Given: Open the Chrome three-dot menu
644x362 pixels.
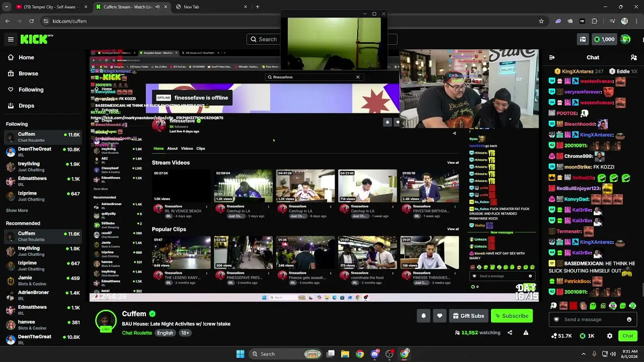Looking at the screenshot, I should 636,21.
